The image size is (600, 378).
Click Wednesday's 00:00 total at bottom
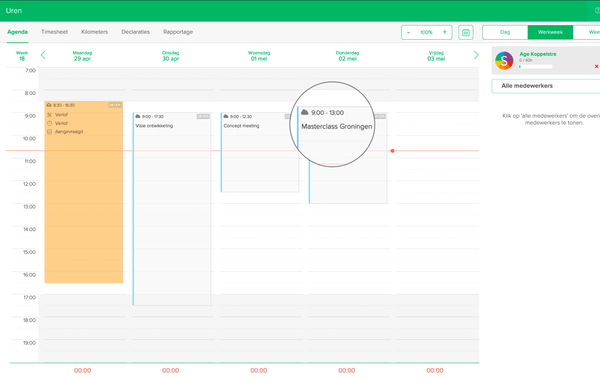click(259, 370)
